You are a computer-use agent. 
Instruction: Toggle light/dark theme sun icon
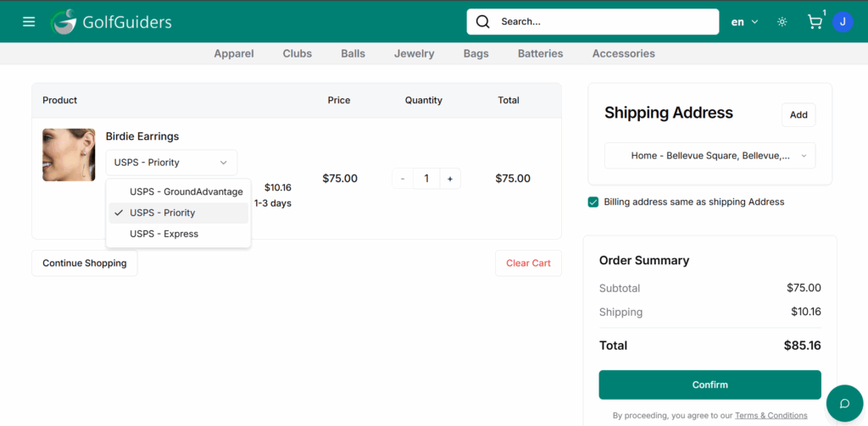click(x=782, y=22)
